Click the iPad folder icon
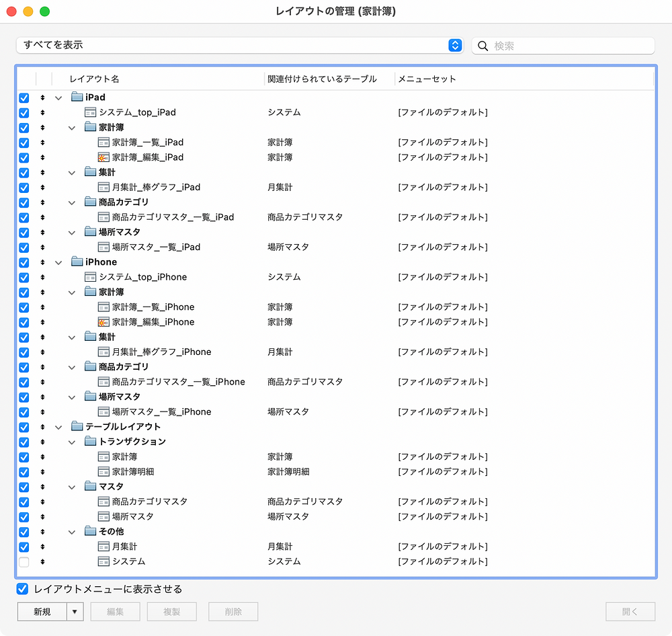Screen dimensions: 672x636 [x=77, y=97]
